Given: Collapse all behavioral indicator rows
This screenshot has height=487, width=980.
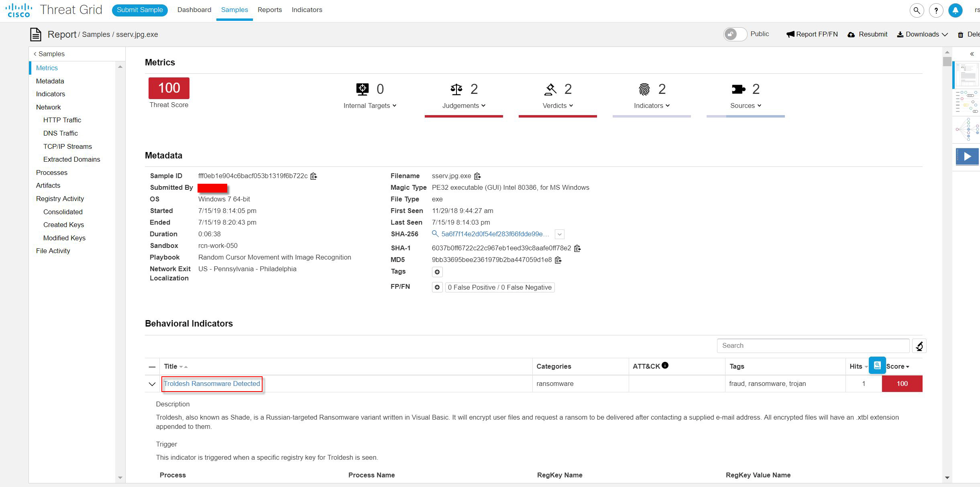Looking at the screenshot, I should 152,367.
